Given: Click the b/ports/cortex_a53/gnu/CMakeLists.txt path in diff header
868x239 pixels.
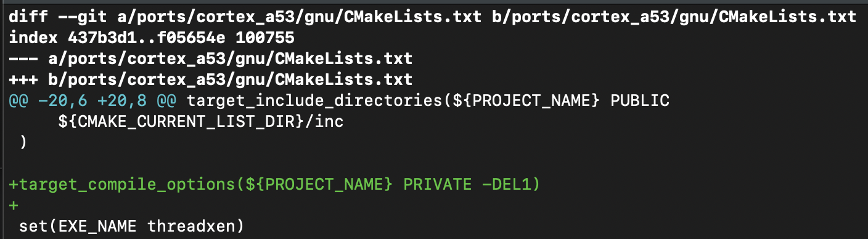Looking at the screenshot, I should tap(674, 17).
